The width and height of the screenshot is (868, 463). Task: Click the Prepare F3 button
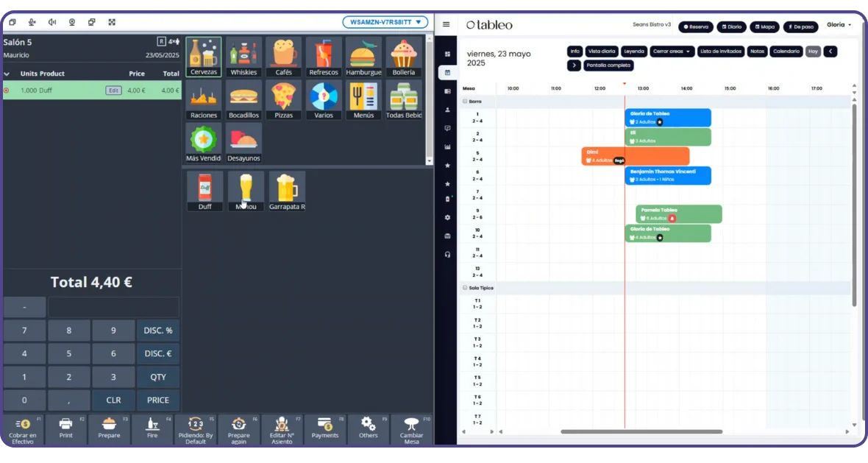coord(109,430)
